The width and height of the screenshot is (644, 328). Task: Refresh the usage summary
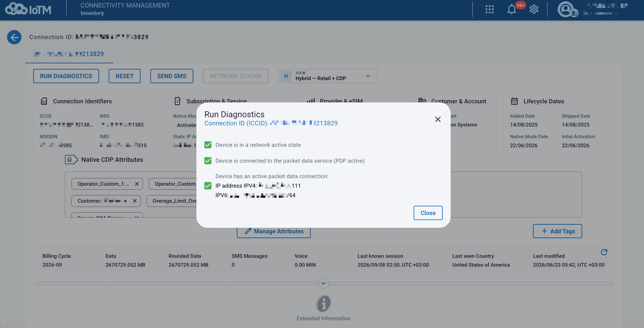(604, 252)
